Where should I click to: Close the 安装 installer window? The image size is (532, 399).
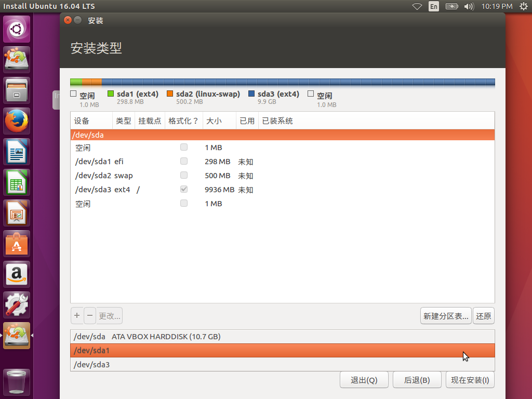[x=68, y=20]
